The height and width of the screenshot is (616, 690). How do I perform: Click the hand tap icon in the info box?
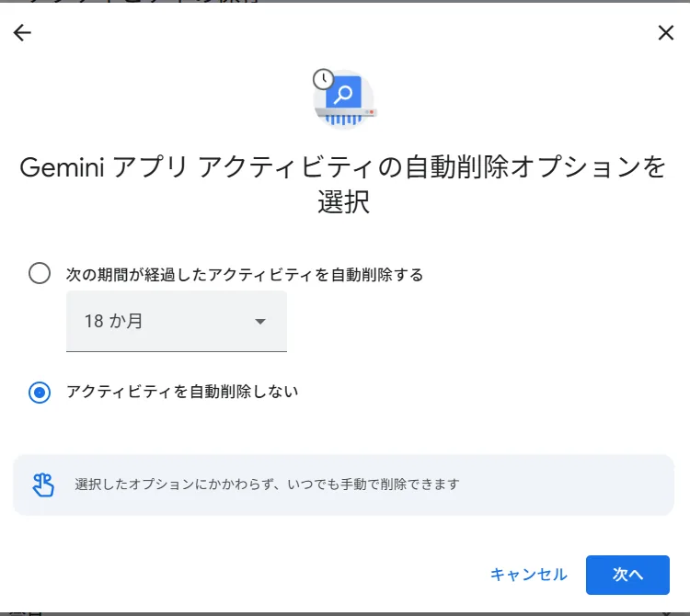point(43,485)
